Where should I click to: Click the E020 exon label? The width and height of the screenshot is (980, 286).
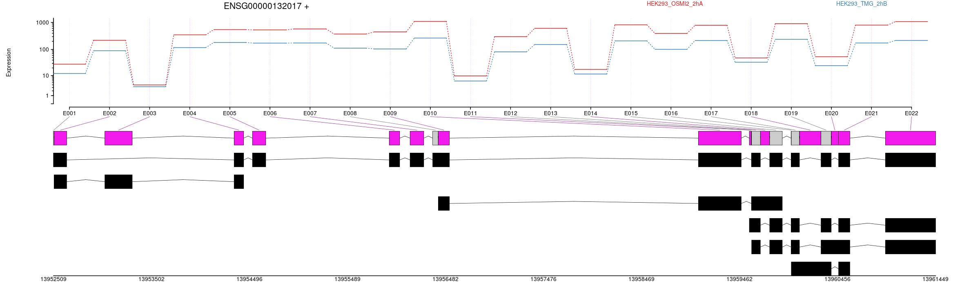point(831,113)
